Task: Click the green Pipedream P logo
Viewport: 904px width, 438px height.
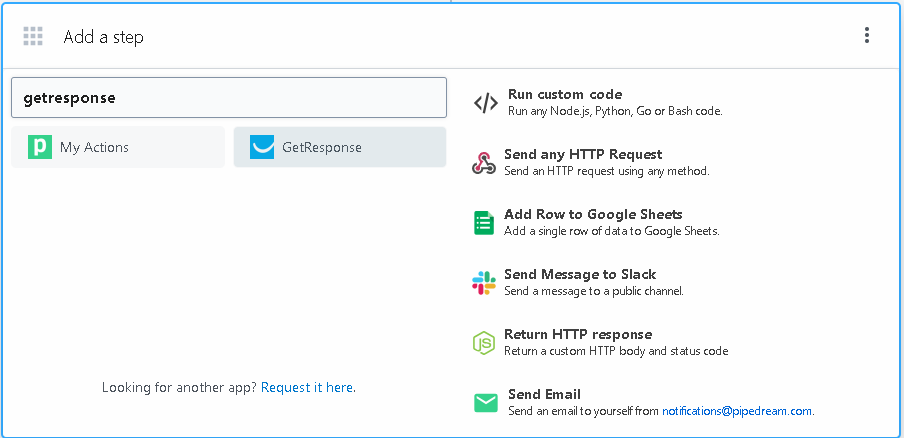Action: pos(40,147)
